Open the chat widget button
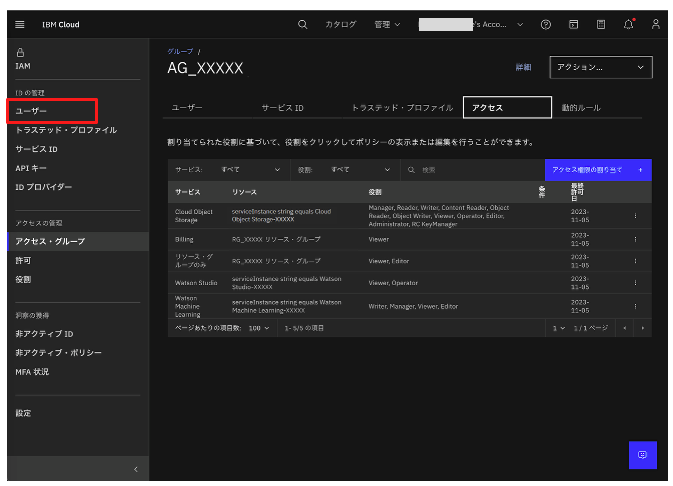Screen dimensions: 673x486 click(642, 454)
